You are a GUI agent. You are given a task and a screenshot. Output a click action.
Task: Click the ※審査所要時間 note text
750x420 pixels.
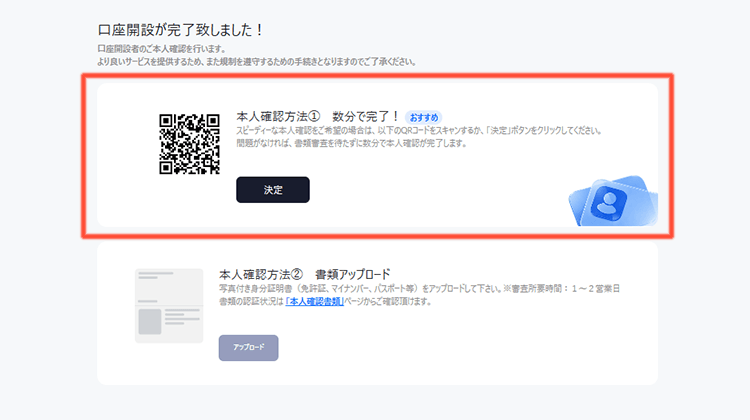[561, 288]
